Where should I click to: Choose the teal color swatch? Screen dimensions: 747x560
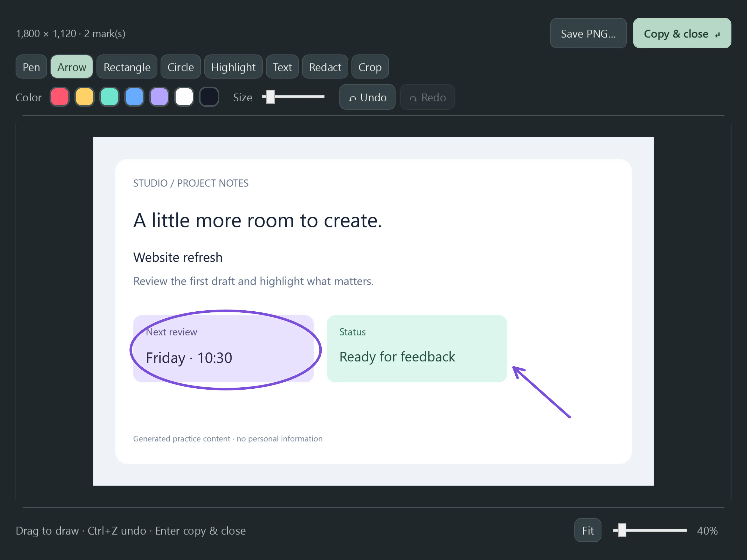109,97
